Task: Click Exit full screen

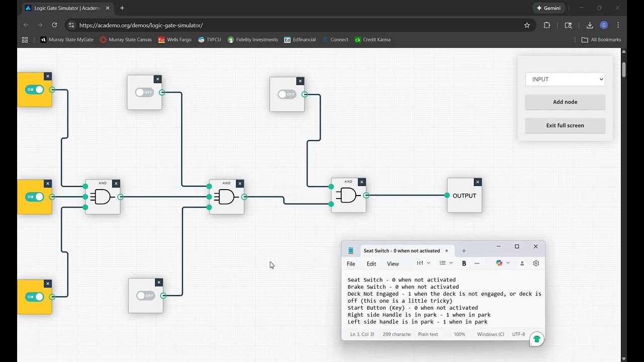Action: tap(565, 126)
